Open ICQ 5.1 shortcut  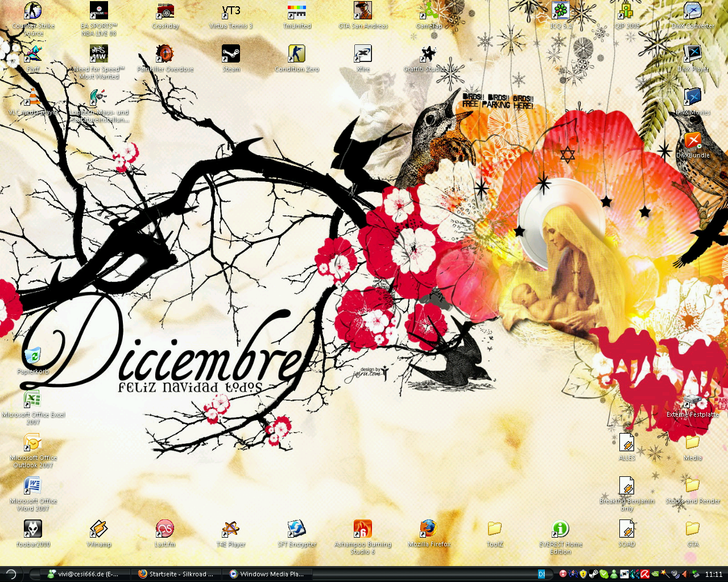[x=561, y=11]
